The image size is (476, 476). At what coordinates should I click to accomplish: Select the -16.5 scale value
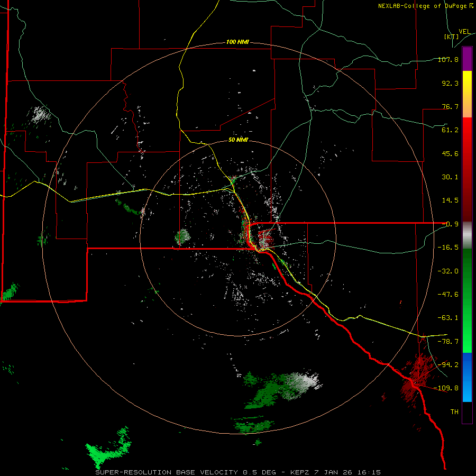tap(448, 248)
